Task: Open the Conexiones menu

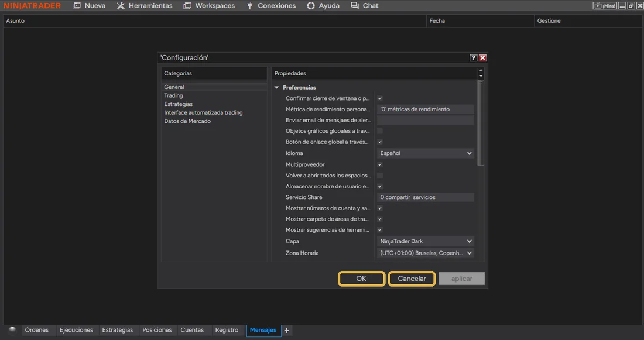Action: click(x=271, y=6)
